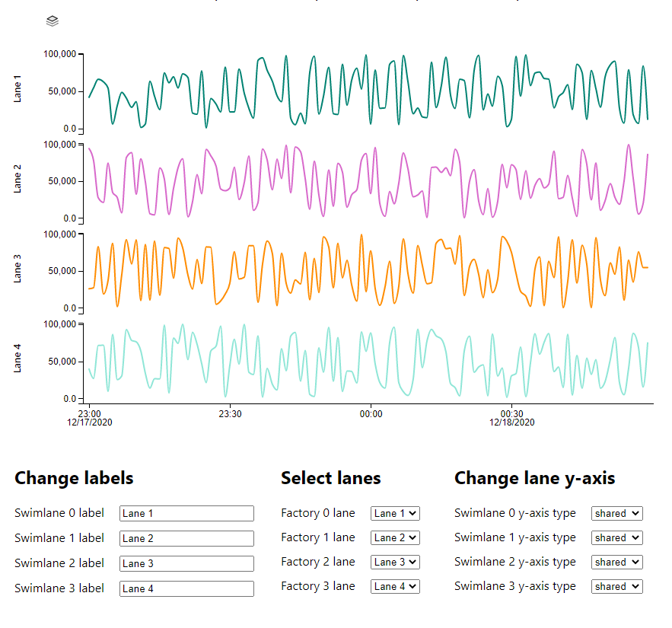Screen dimensions: 672x628
Task: Open the Factory 1 lane dropdown
Action: click(x=394, y=538)
